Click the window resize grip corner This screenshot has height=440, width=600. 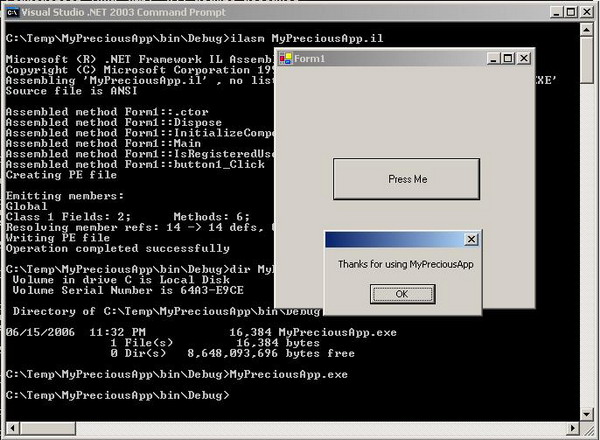coord(588,430)
